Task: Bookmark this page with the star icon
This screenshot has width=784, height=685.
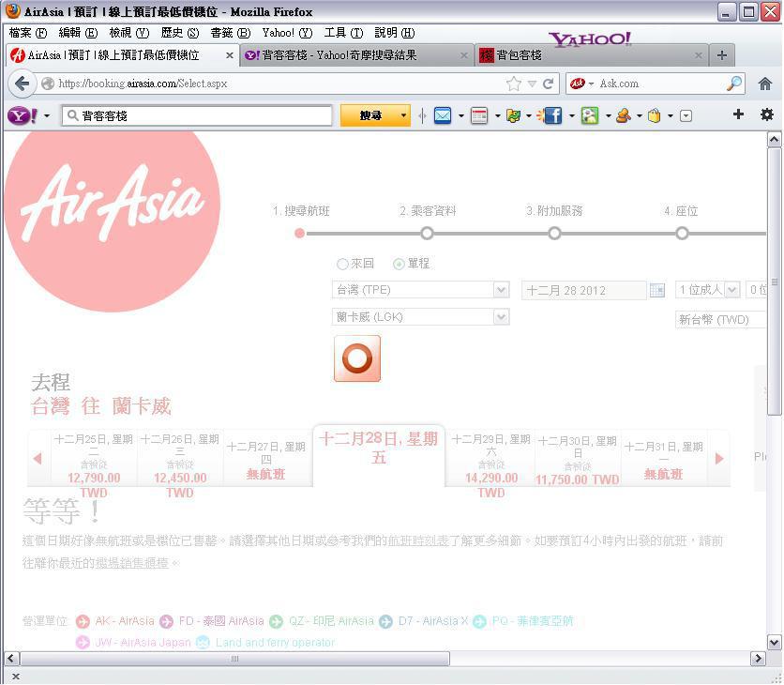Action: (513, 84)
